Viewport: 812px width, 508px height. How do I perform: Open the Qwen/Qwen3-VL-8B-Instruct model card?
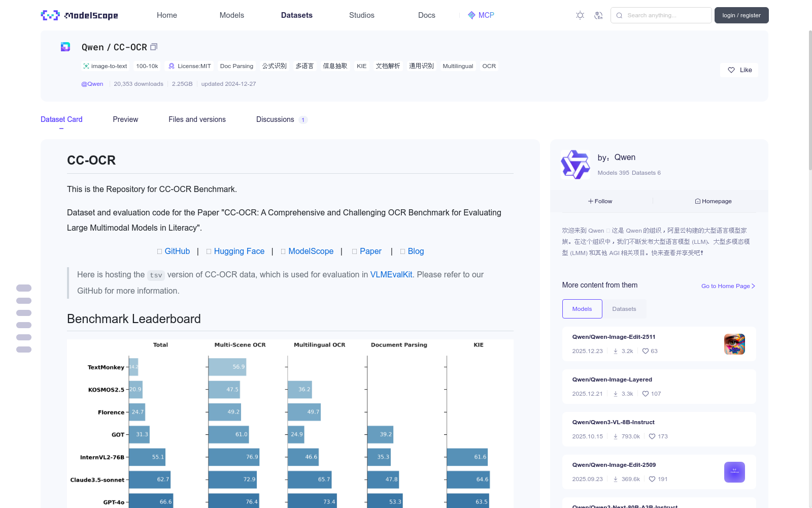tap(659, 429)
